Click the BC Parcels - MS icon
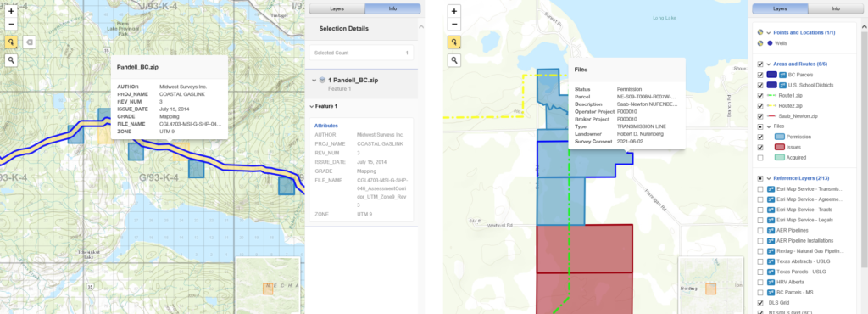 coord(771,293)
